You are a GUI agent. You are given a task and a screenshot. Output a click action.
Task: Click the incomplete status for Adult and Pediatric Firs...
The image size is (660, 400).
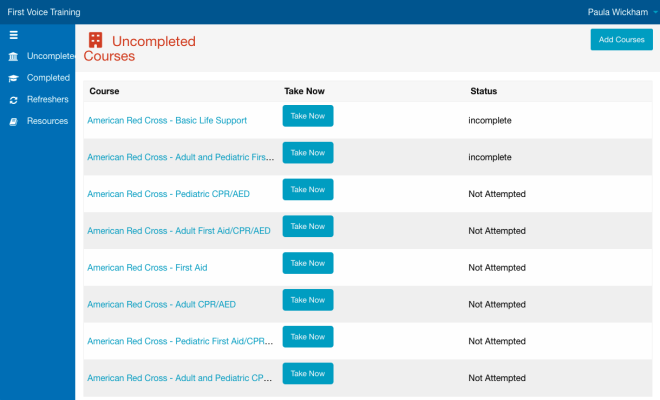pyautogui.click(x=490, y=157)
